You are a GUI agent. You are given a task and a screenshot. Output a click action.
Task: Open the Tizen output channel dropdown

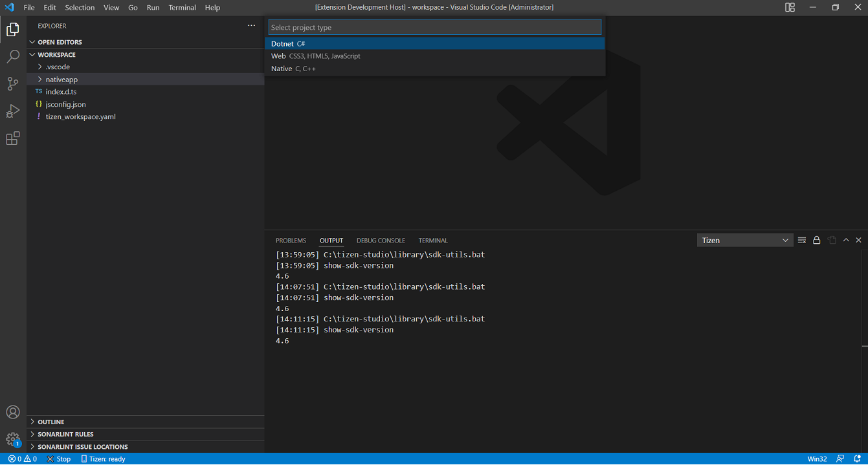point(745,241)
